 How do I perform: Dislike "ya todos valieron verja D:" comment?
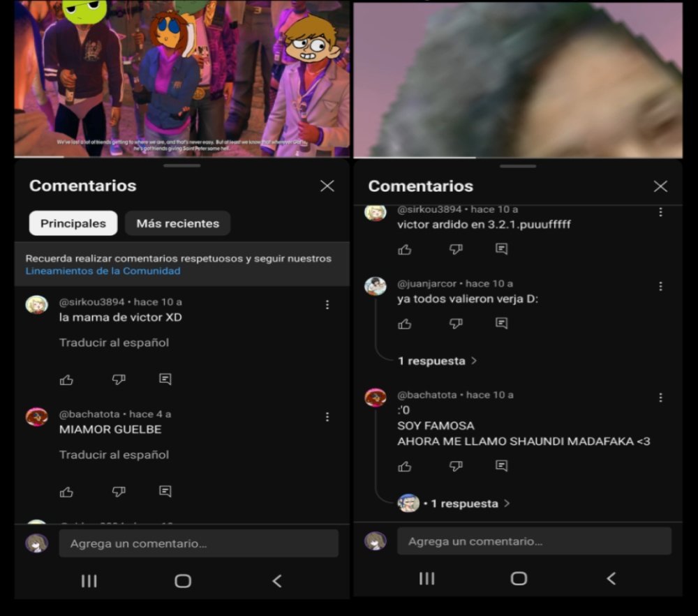click(x=456, y=323)
